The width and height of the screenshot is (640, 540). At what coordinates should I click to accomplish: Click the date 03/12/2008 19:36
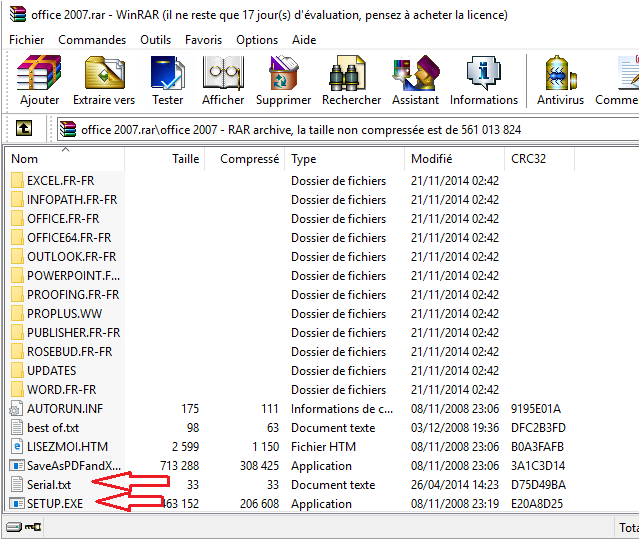pyautogui.click(x=455, y=427)
